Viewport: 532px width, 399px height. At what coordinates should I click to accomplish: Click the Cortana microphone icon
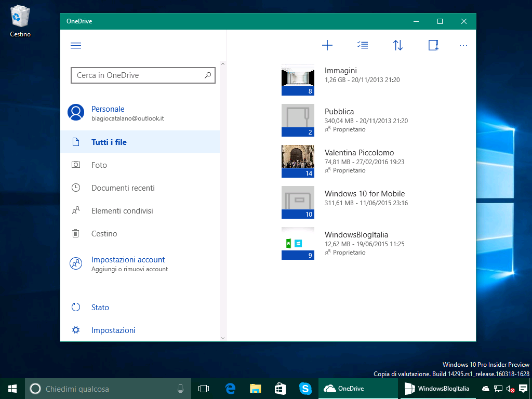(180, 389)
